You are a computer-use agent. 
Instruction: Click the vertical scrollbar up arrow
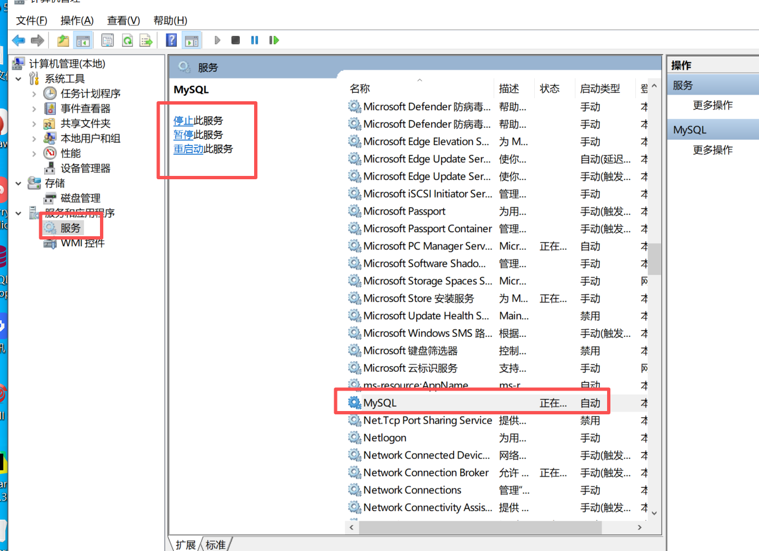tap(654, 86)
